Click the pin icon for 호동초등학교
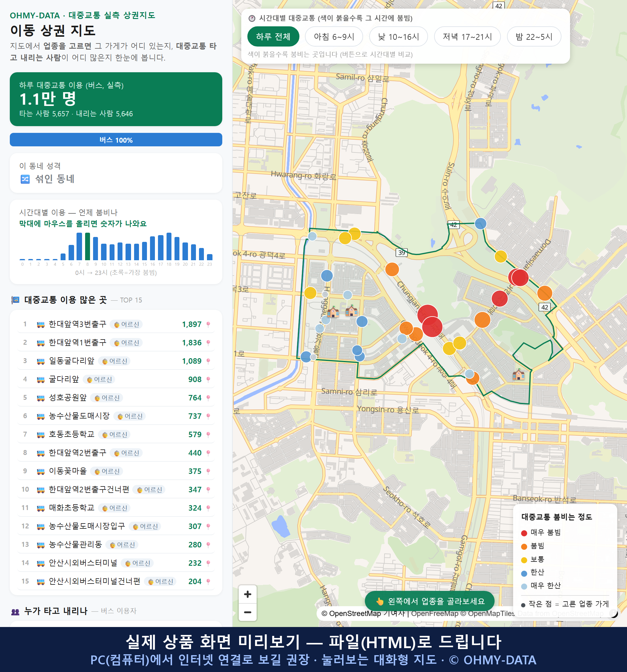This screenshot has height=672, width=627. [x=208, y=435]
